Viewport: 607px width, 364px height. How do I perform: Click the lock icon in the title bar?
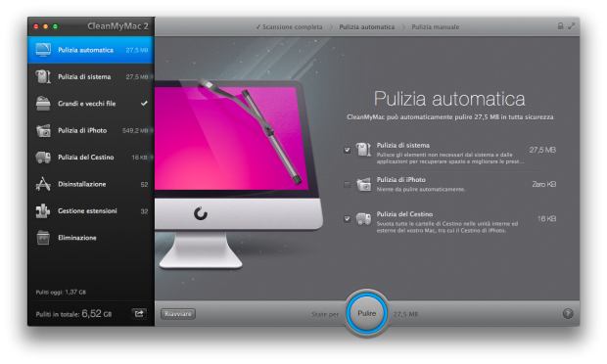560,25
